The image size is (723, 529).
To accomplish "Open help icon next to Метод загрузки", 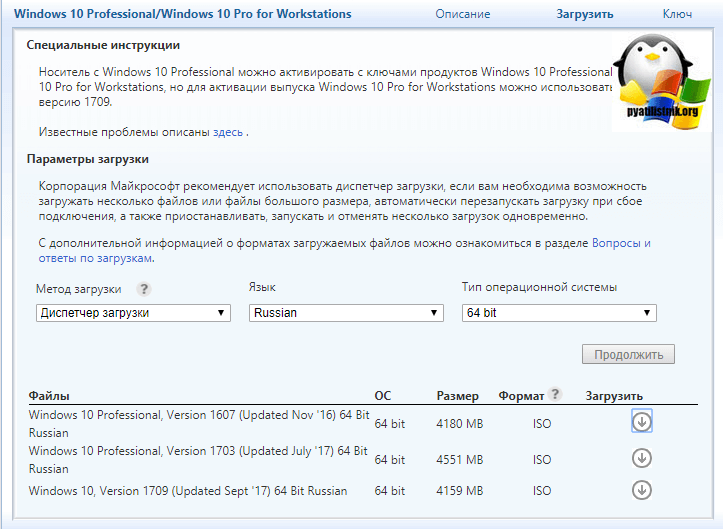I will (144, 289).
